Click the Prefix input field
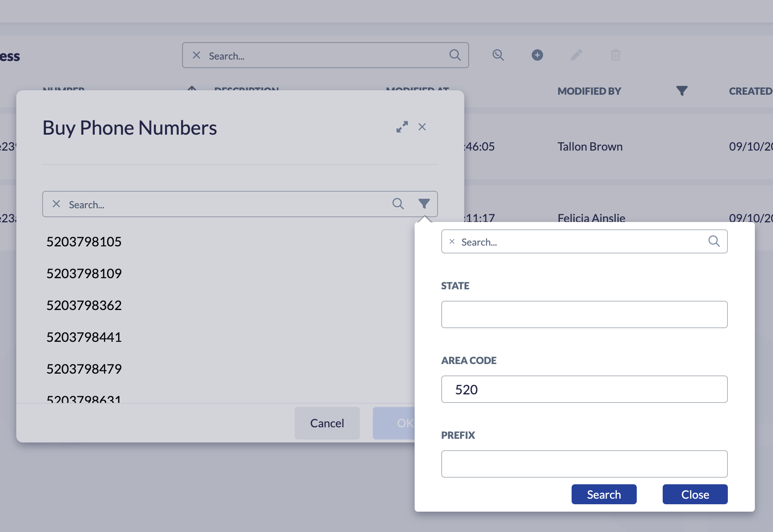 pyautogui.click(x=584, y=464)
